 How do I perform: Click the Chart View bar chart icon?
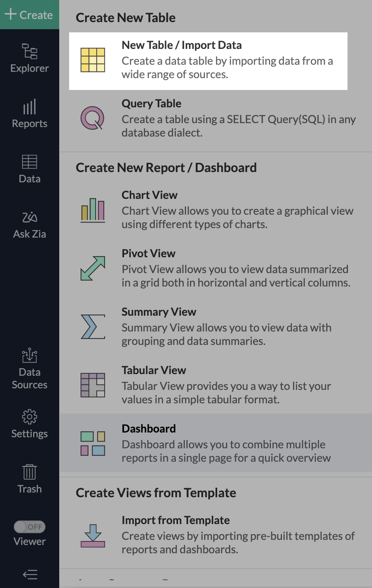point(93,210)
